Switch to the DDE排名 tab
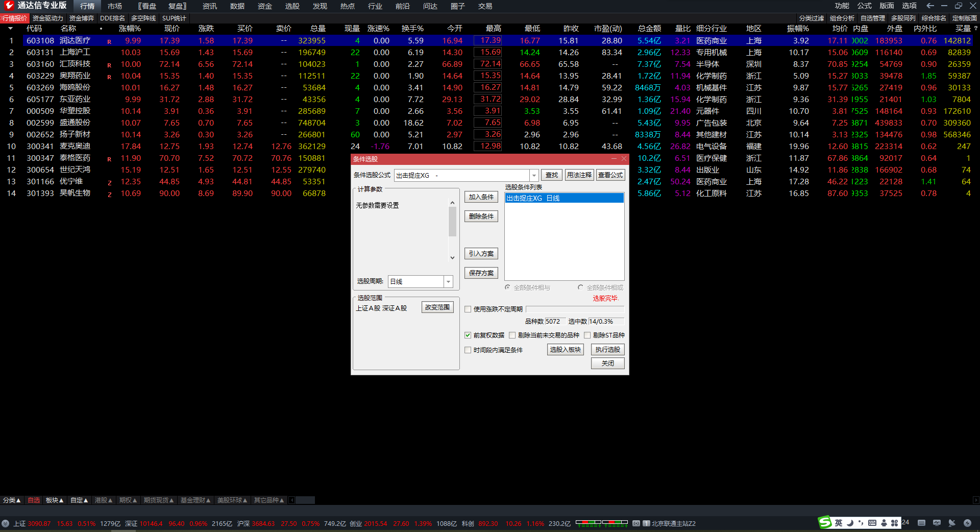 112,18
